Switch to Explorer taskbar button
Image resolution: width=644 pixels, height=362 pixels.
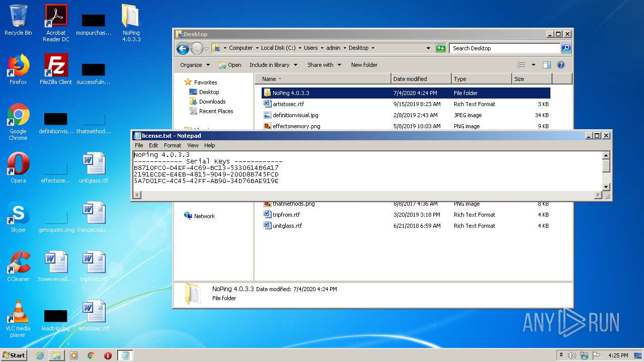pyautogui.click(x=57, y=355)
